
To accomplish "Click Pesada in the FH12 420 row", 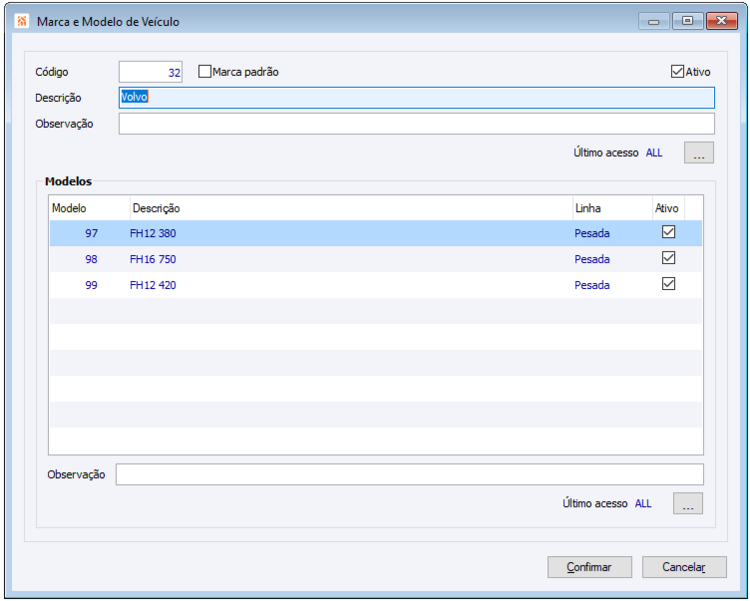I will point(592,285).
